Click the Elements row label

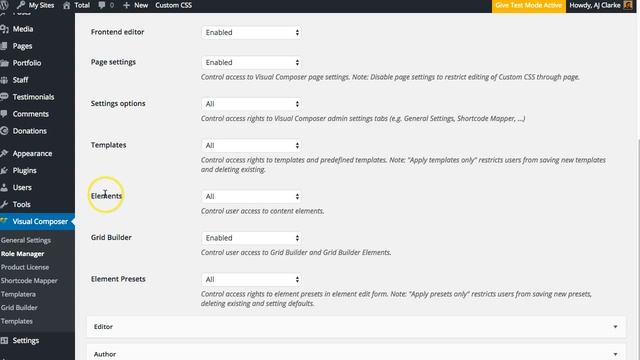(107, 196)
